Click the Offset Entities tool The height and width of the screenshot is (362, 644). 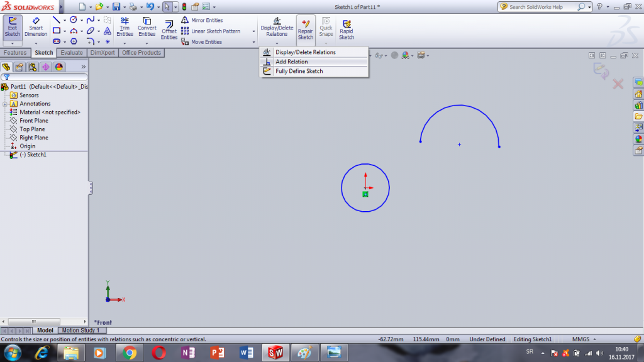click(169, 30)
